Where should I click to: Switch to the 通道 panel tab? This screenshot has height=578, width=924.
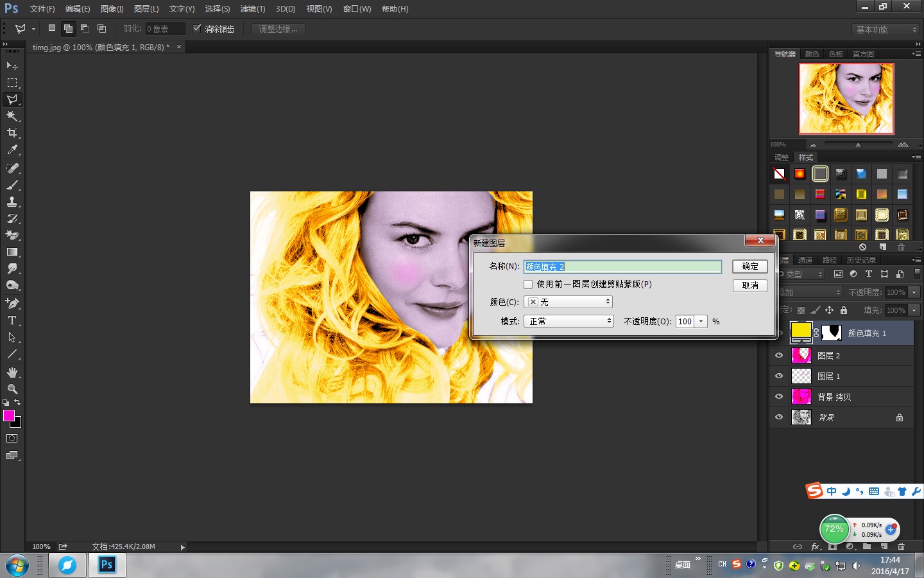(805, 259)
